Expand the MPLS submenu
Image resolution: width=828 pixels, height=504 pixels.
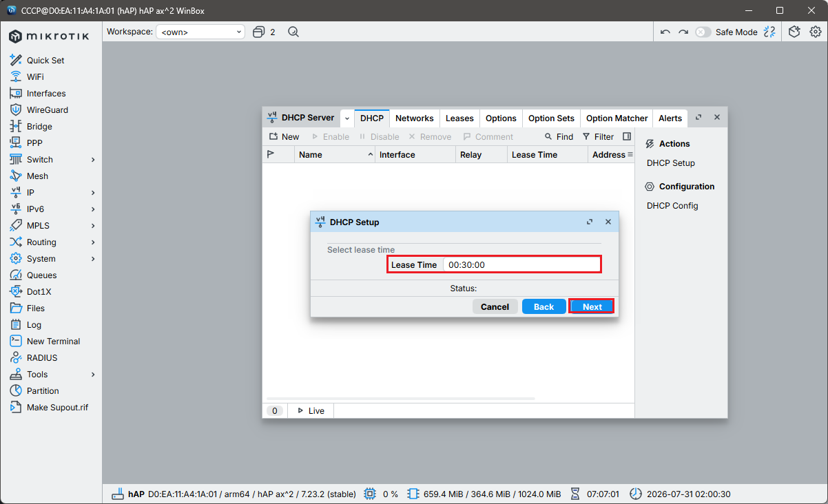coord(93,225)
